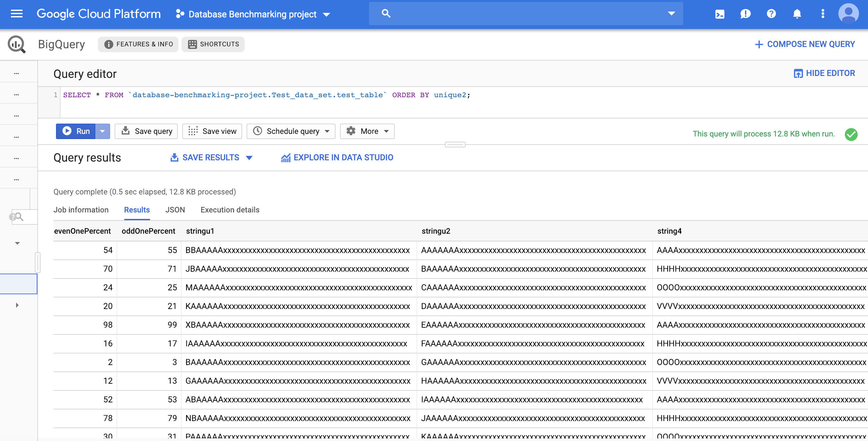The image size is (868, 441).
Task: Open the hamburger navigation menu
Action: coord(16,14)
